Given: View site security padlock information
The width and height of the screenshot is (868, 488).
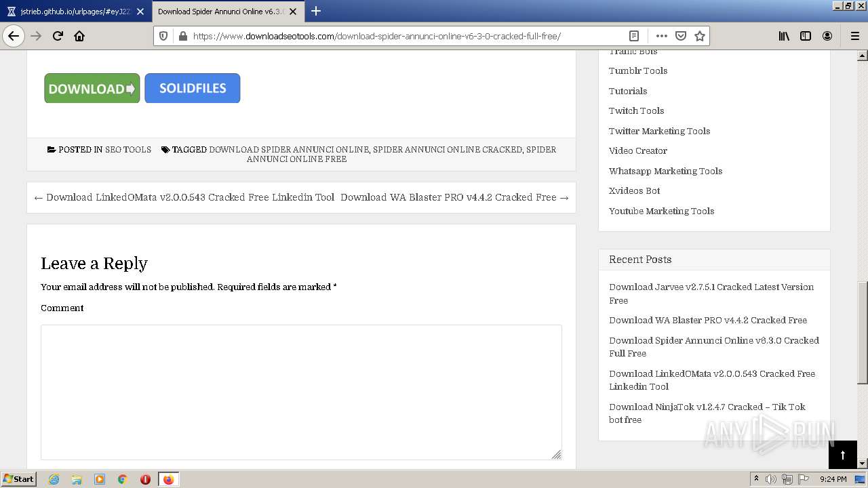Looking at the screenshot, I should click(x=182, y=36).
